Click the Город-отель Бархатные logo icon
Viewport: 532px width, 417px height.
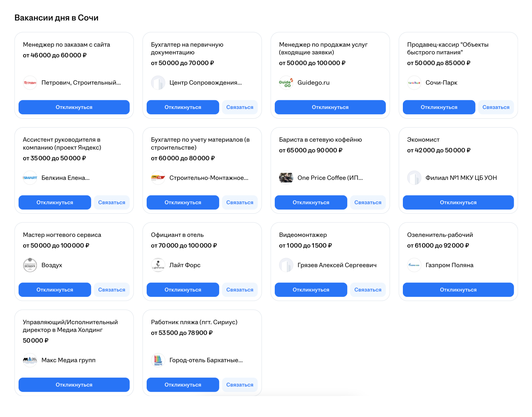158,360
